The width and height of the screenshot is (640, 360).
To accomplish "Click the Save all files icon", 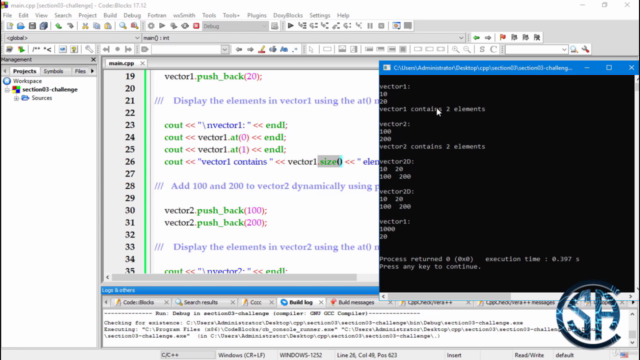I will (x=44, y=26).
